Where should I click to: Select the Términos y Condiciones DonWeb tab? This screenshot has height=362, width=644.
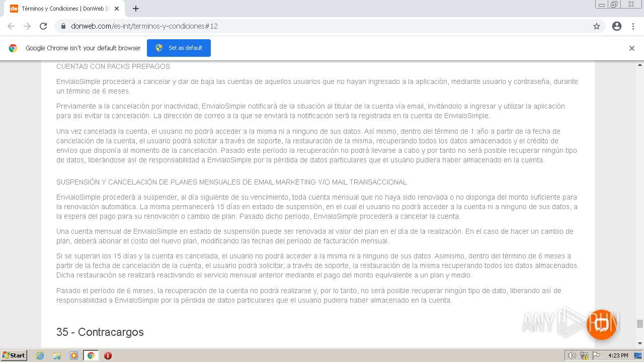click(x=64, y=9)
